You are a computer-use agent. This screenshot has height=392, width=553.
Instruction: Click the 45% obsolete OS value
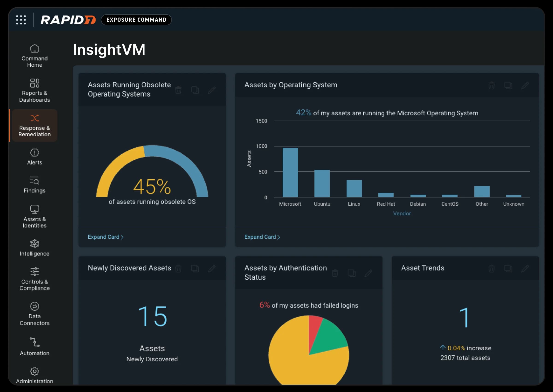(152, 187)
